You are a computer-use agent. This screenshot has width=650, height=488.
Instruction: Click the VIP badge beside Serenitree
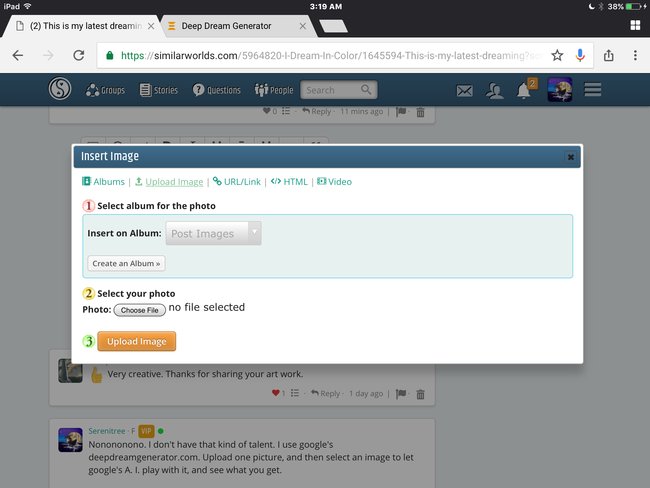coord(146,431)
